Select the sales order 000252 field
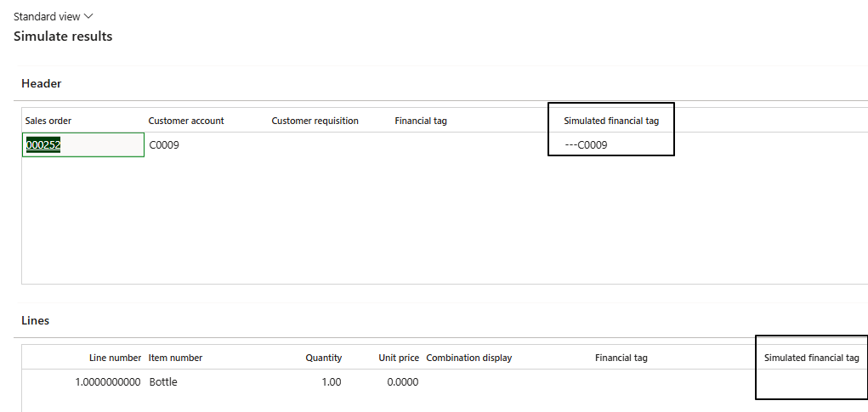This screenshot has width=868, height=412. click(82, 145)
